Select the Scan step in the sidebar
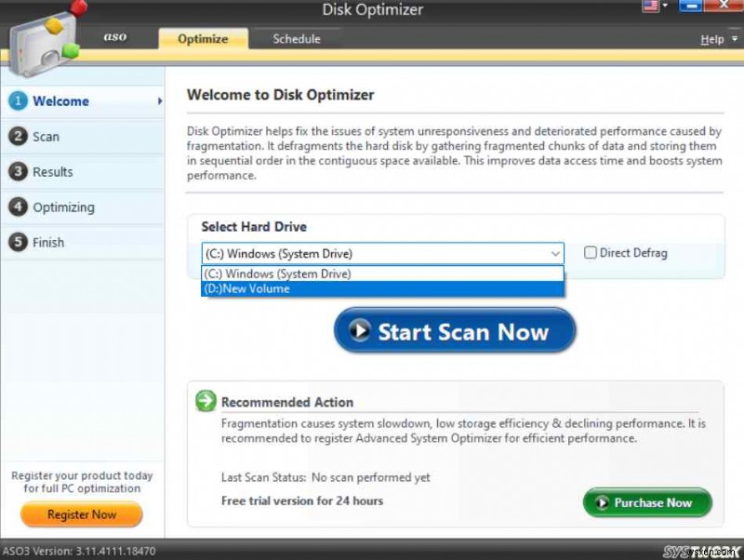Screen dimensions: 744x560 tap(20, 136)
